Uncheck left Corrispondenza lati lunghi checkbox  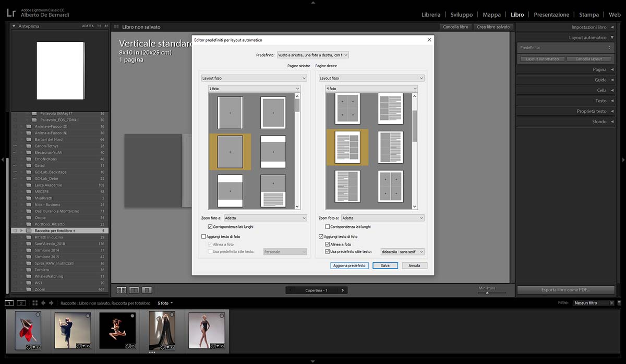point(210,227)
